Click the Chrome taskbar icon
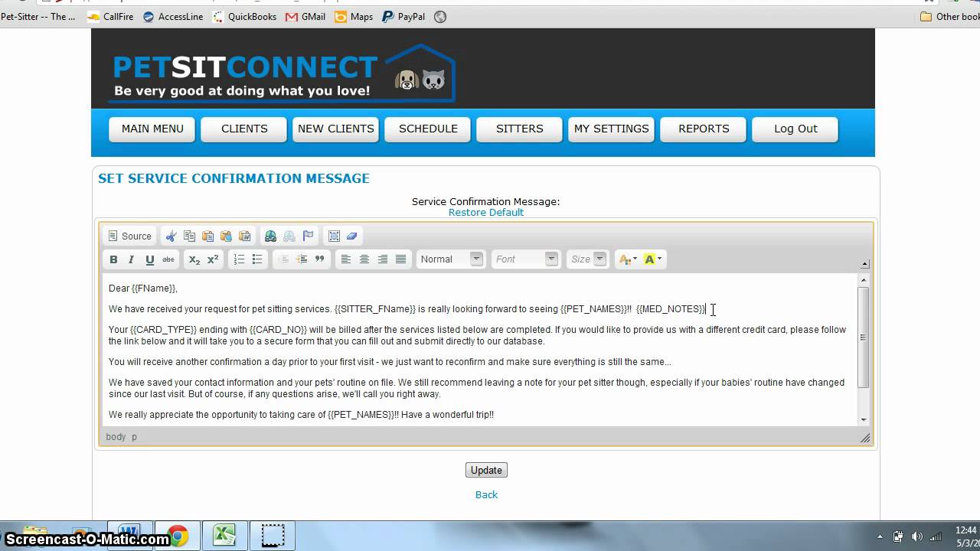This screenshot has width=980, height=551. pos(178,536)
